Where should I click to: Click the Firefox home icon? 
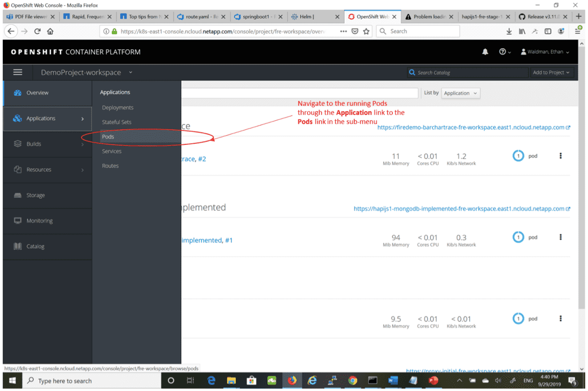pos(50,32)
